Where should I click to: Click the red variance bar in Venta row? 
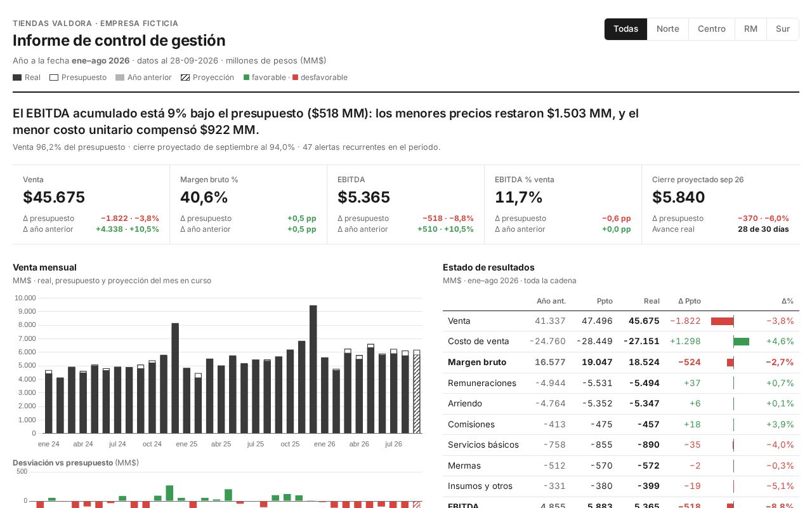[x=722, y=321]
